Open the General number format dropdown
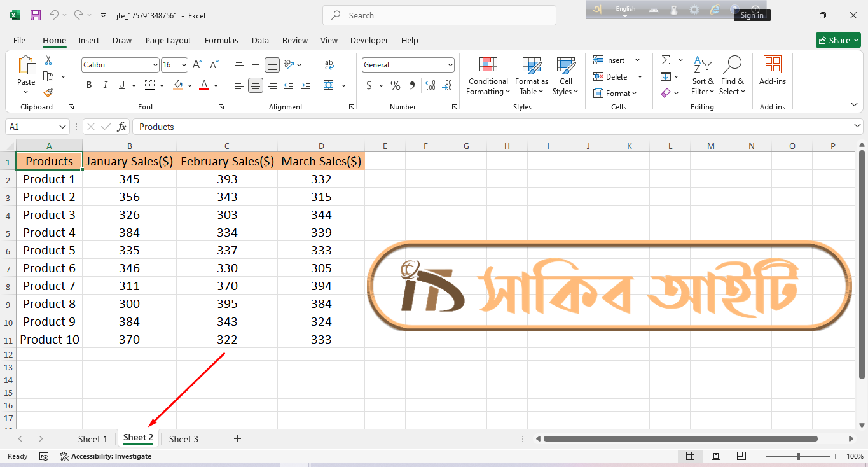 (x=451, y=65)
